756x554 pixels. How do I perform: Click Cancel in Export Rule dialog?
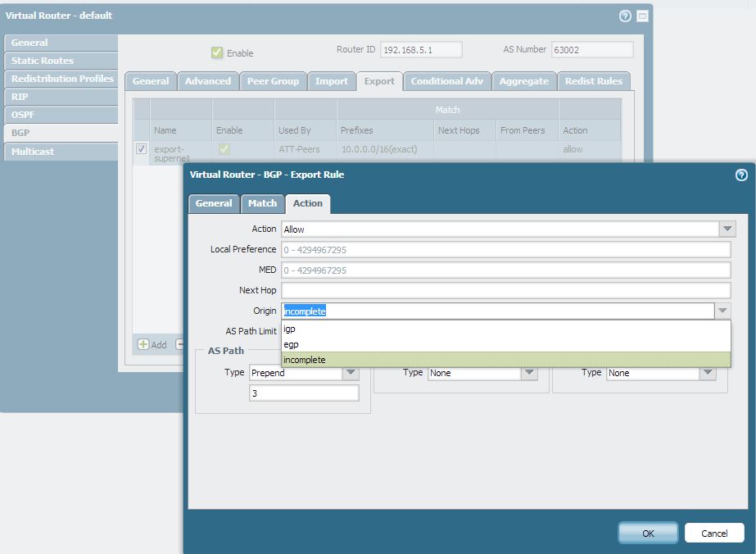point(714,534)
